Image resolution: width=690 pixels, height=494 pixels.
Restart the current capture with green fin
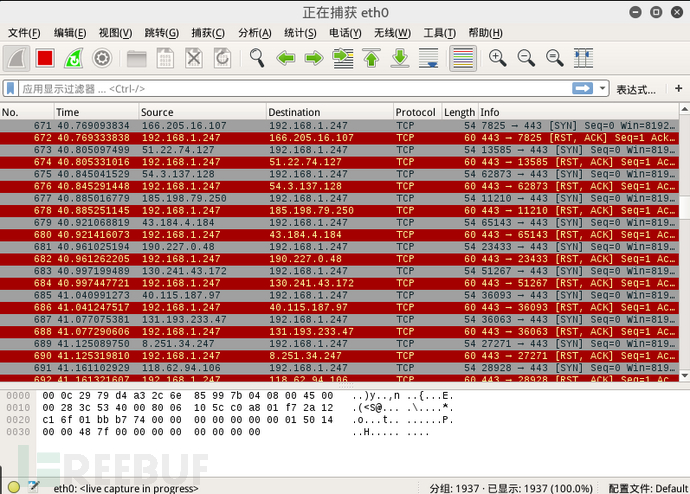click(73, 58)
